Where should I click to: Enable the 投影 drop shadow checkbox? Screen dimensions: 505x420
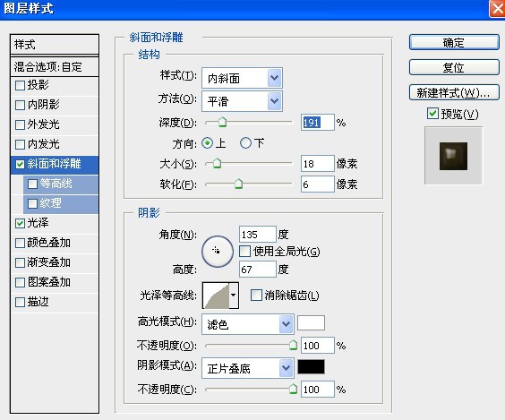pos(20,85)
